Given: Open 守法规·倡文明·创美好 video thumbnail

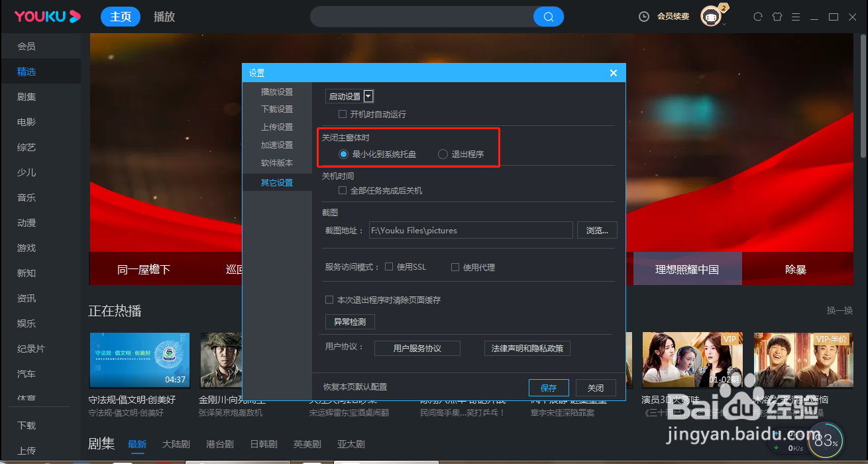Looking at the screenshot, I should click(140, 360).
